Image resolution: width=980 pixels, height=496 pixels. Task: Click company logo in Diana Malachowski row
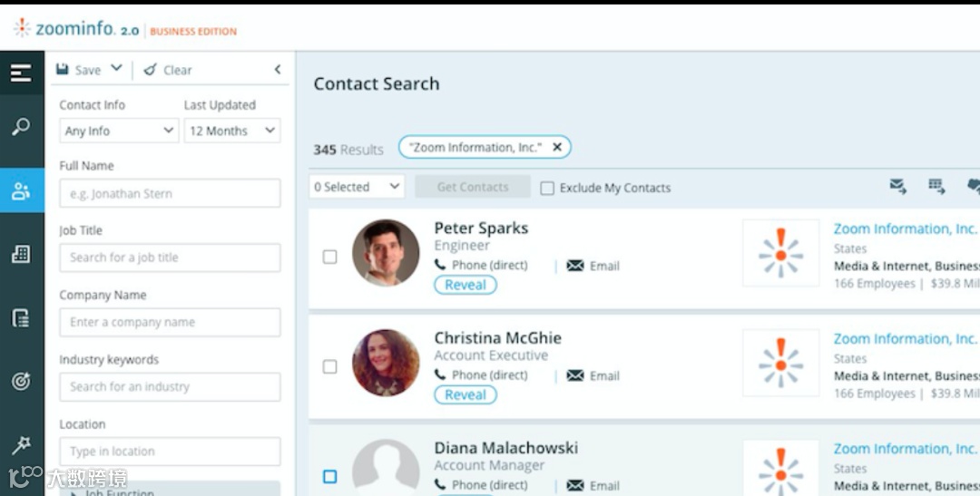click(780, 468)
